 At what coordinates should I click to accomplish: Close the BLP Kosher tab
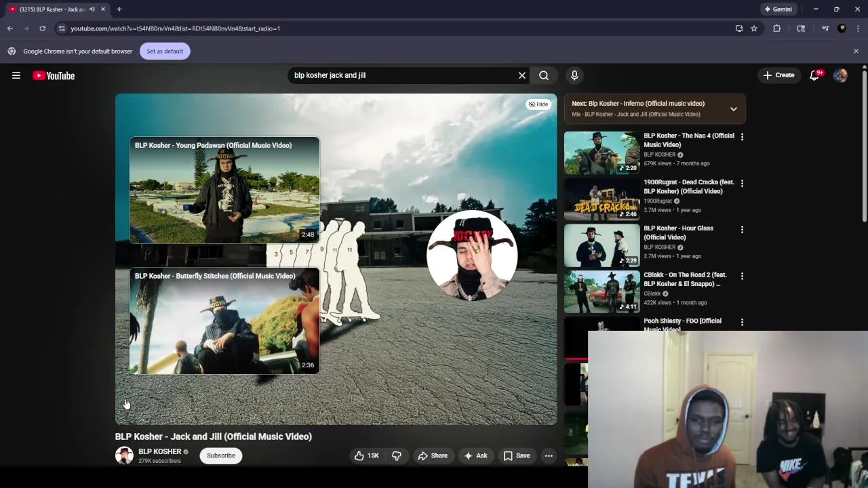point(103,9)
